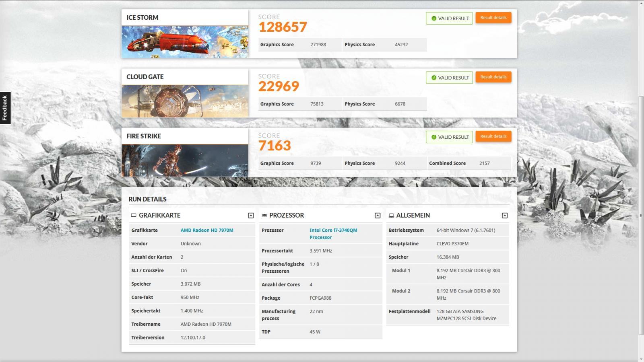Click Ice Storm Valid Result badge
Image resolution: width=644 pixels, height=362 pixels.
coord(449,18)
